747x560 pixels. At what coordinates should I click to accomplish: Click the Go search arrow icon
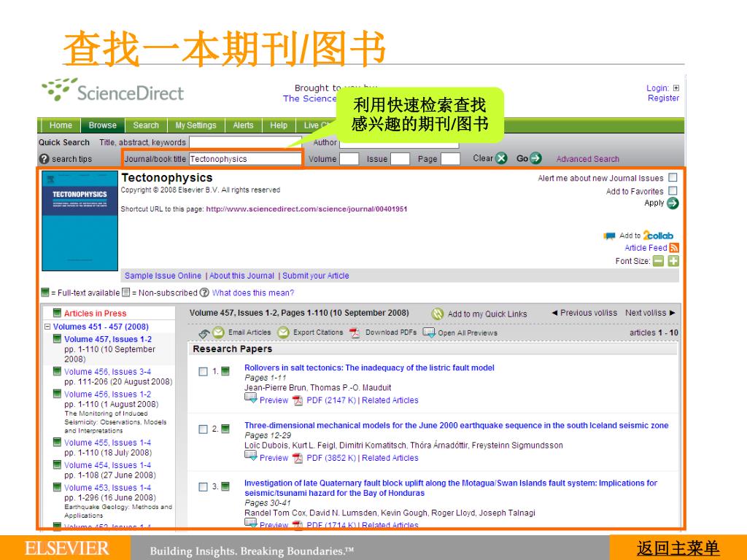[536, 158]
